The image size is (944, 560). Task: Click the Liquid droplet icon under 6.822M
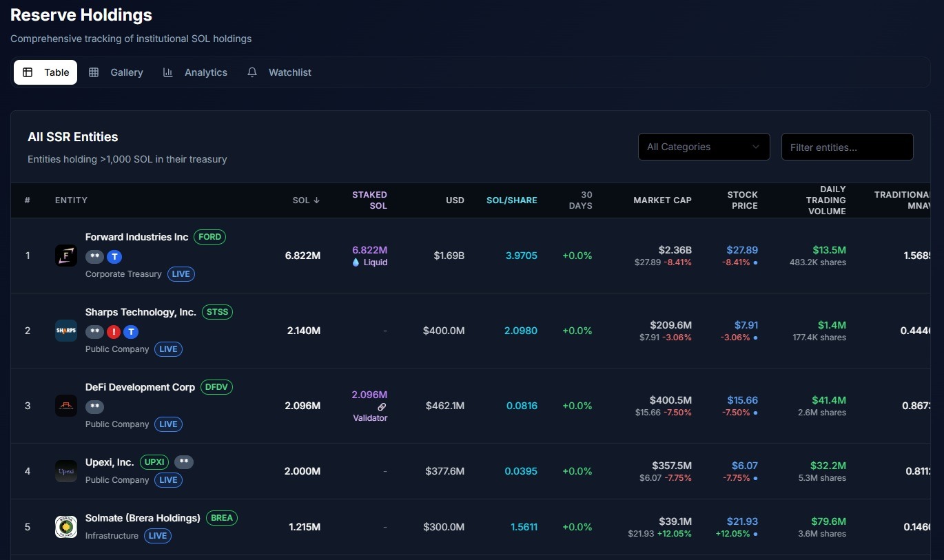point(356,262)
